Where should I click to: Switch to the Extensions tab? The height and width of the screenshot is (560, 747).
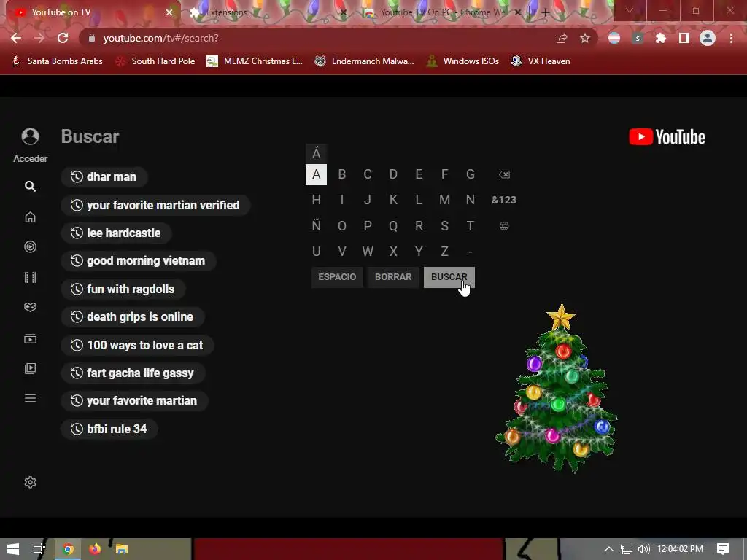(269, 12)
